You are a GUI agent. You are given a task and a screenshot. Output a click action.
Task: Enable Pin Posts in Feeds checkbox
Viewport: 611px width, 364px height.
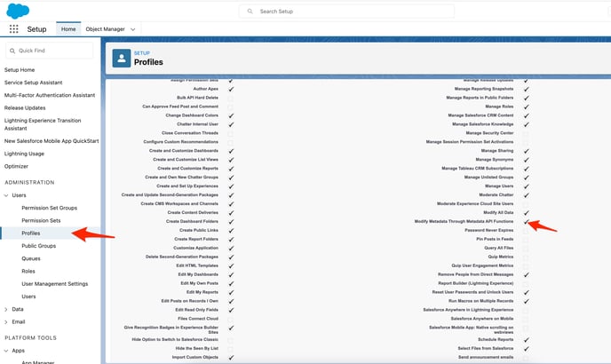[526, 240]
